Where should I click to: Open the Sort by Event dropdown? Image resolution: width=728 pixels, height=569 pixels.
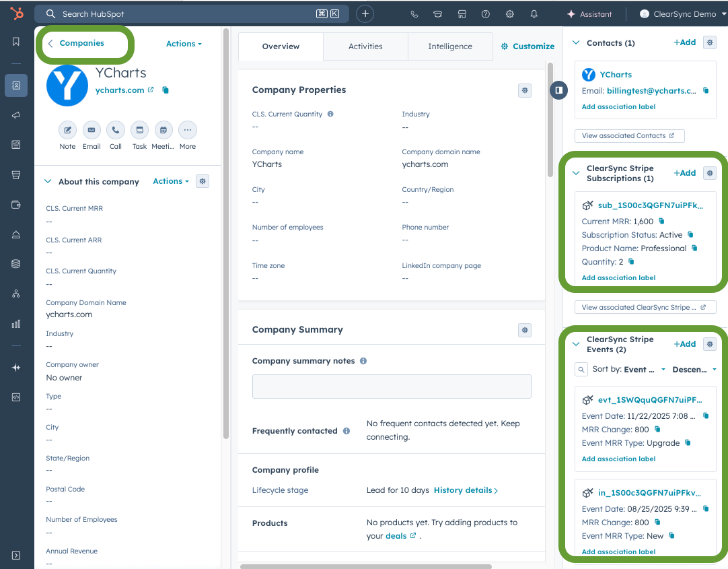point(645,369)
